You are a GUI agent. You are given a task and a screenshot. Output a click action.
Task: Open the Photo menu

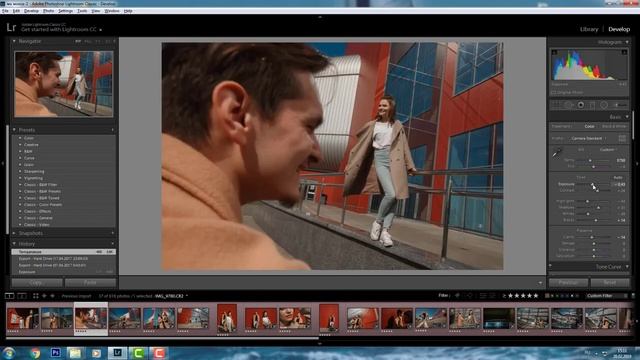49,11
